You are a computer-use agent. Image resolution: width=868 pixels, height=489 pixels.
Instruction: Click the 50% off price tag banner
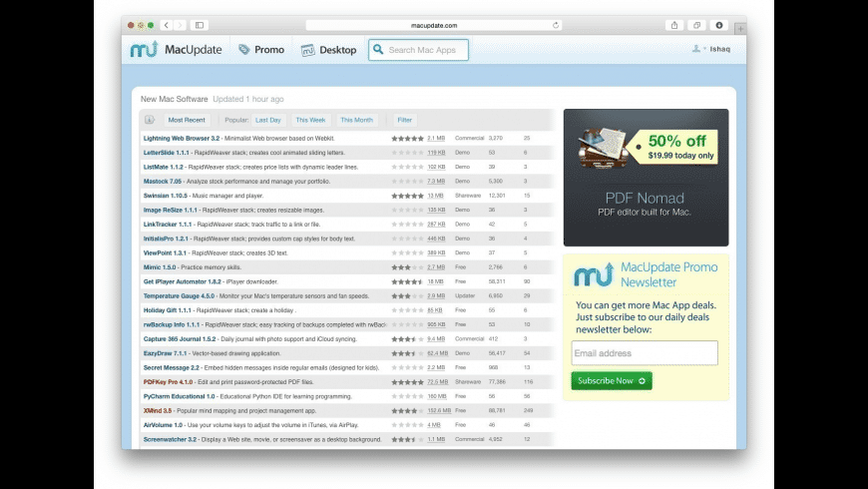675,147
